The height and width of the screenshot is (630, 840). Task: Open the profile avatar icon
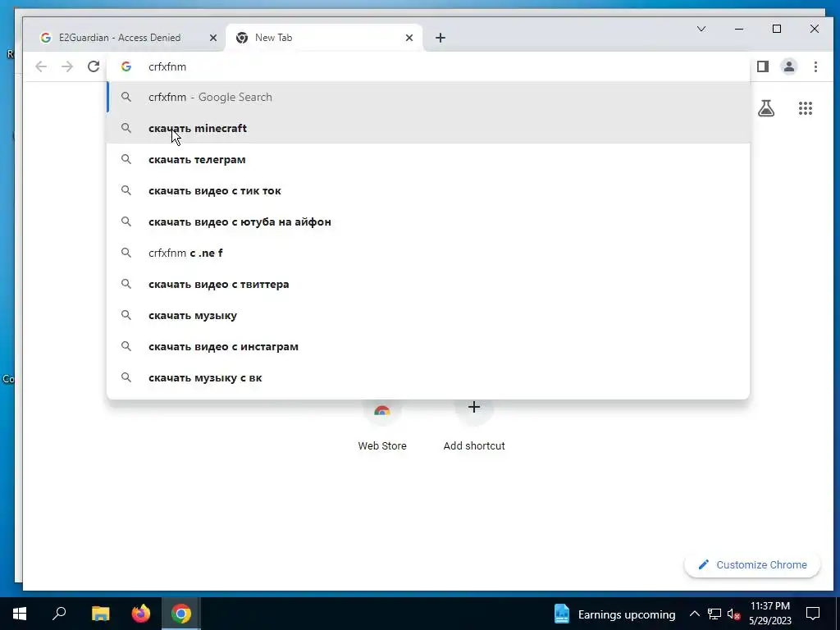point(788,66)
